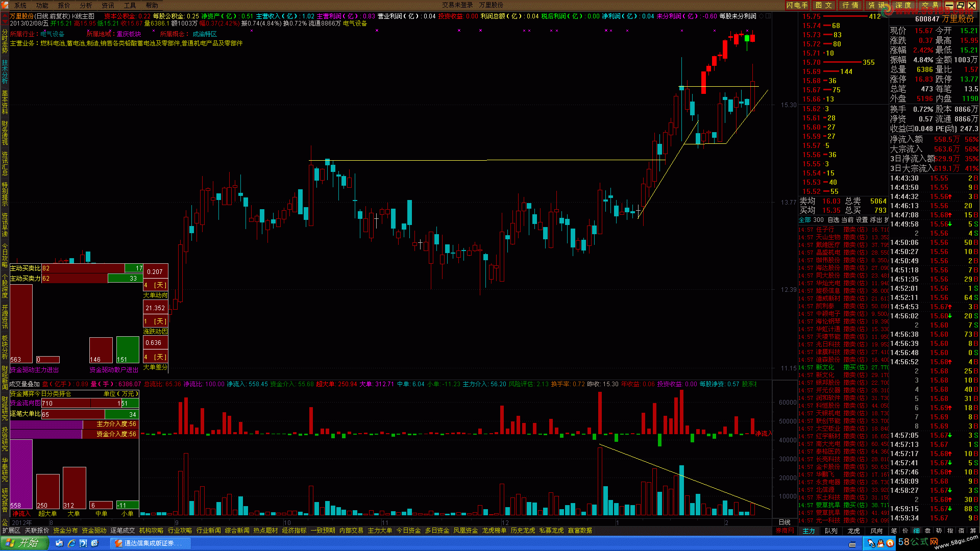
Task: Open 特别提示 in the left sidebar
Action: (5, 194)
